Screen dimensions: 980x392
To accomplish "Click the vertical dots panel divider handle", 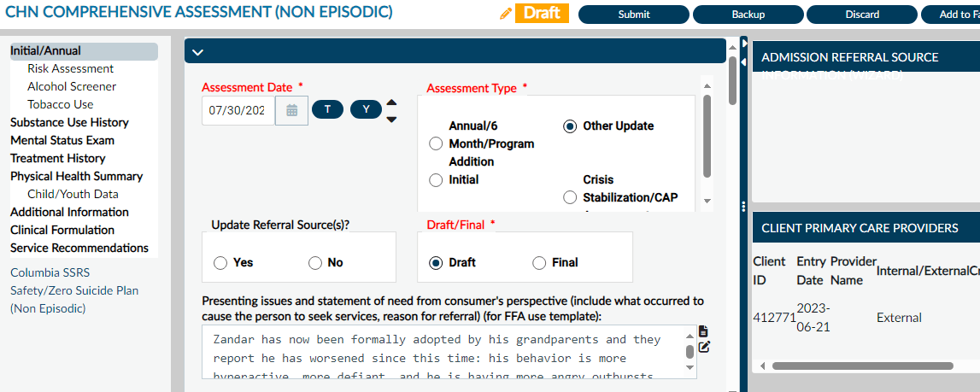I will (743, 207).
